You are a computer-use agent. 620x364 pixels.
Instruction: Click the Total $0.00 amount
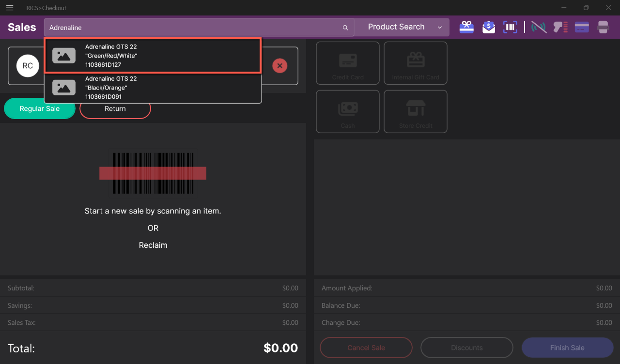click(281, 348)
